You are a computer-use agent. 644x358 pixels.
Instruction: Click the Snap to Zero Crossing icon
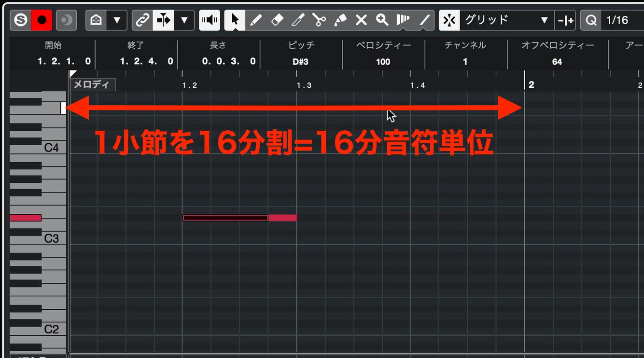point(565,20)
